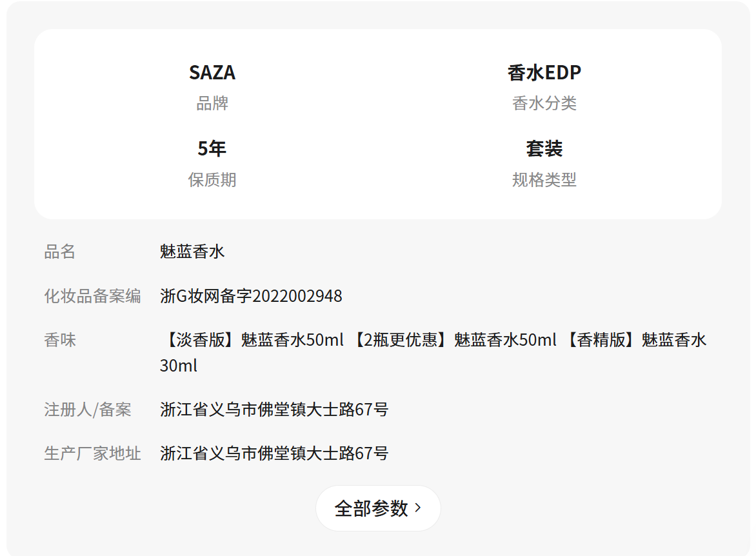
Task: Click the 保质期 label
Action: click(212, 180)
